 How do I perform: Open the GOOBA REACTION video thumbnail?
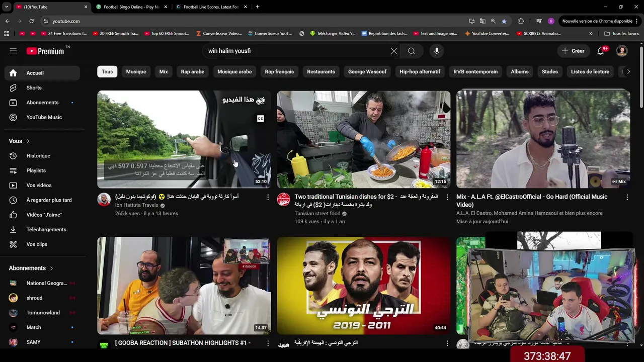[184, 286]
